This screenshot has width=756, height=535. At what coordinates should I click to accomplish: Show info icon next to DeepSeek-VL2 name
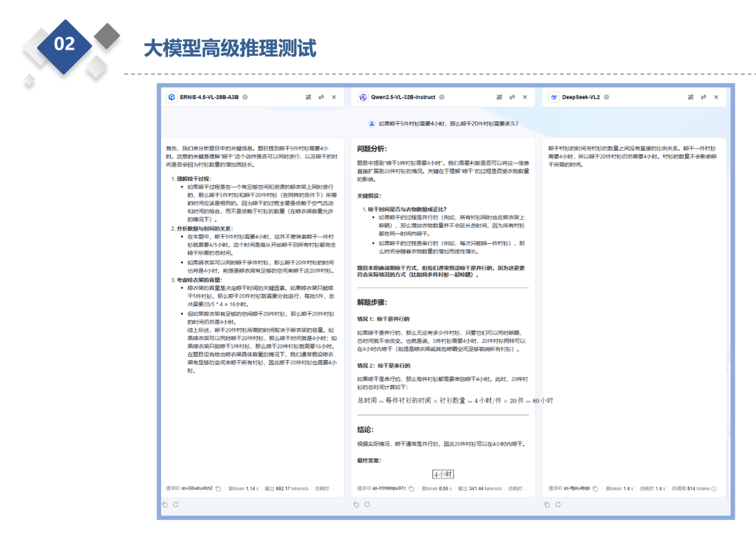(x=607, y=98)
